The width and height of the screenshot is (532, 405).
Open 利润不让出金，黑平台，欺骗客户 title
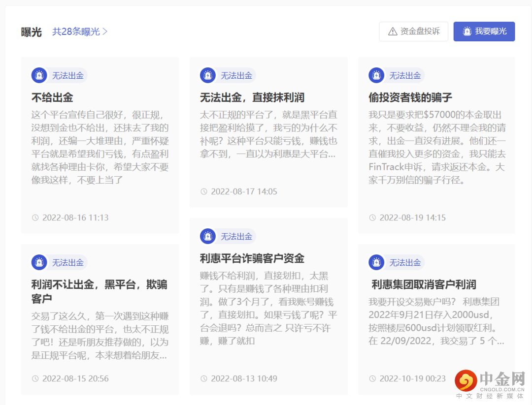[x=99, y=291]
